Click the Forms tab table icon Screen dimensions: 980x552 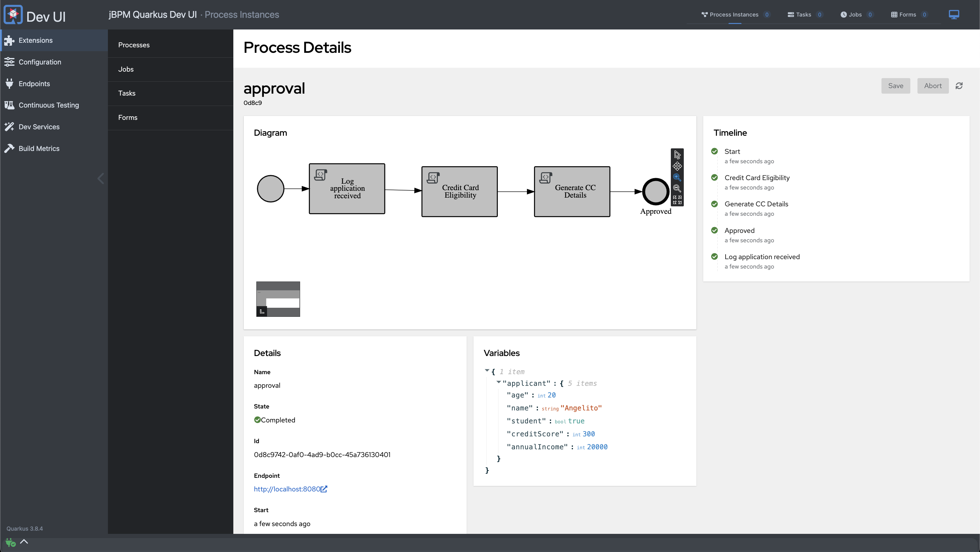click(x=894, y=15)
